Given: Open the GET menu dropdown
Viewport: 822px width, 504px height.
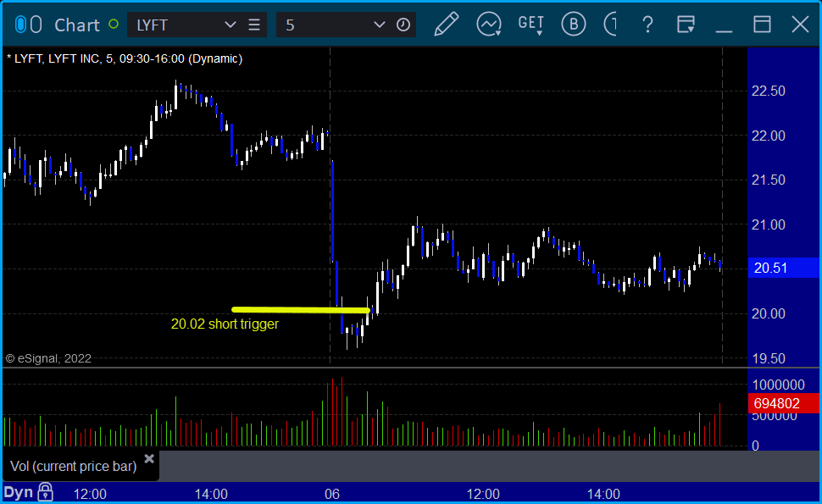Looking at the screenshot, I should pos(531,25).
